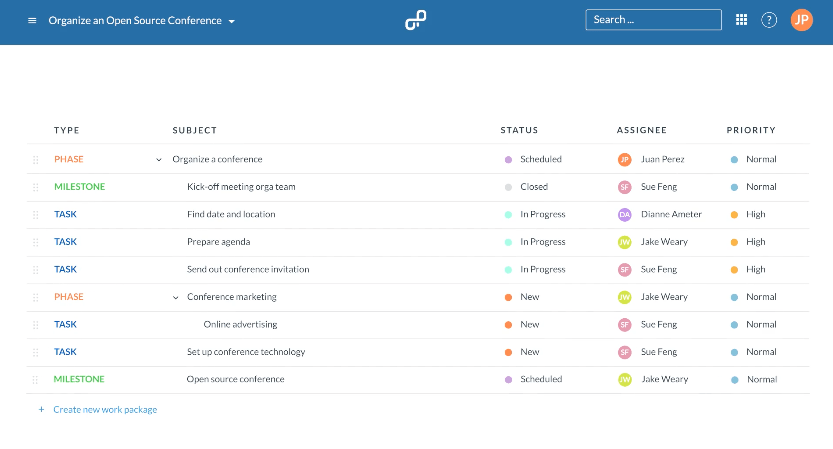Screen dimensions: 833x449
Task: Click the Closed status indicator dot
Action: coord(509,187)
